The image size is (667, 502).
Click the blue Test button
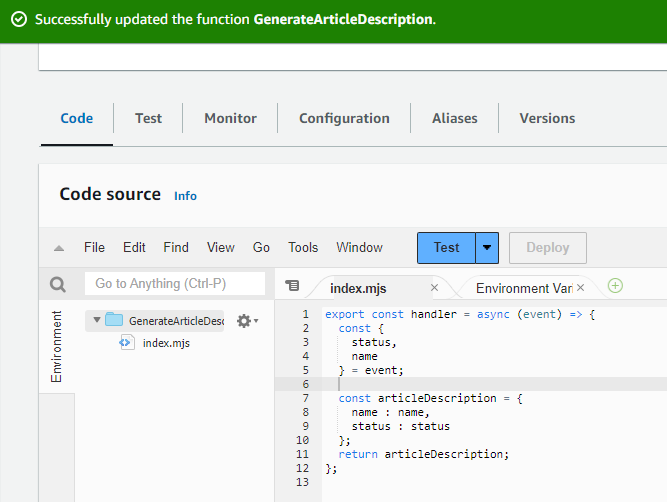(x=446, y=248)
